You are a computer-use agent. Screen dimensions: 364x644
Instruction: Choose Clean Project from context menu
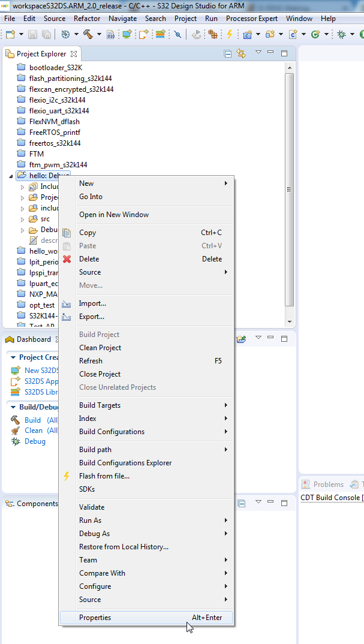(x=146, y=347)
